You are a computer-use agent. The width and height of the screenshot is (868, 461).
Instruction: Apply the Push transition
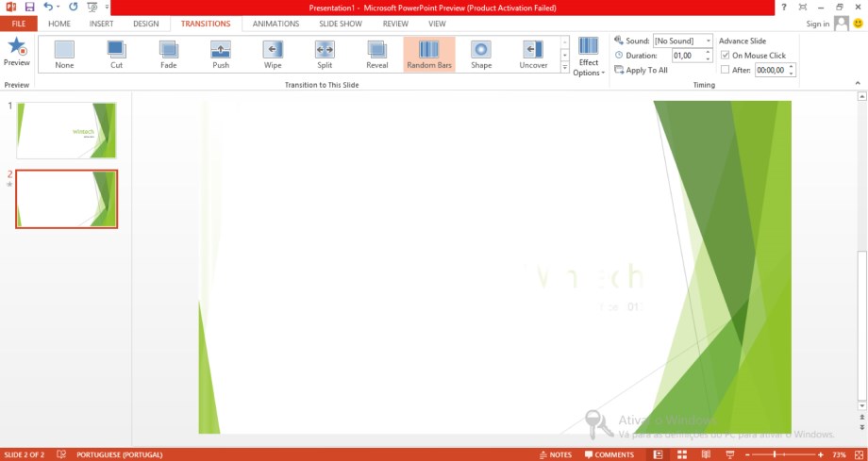point(220,55)
